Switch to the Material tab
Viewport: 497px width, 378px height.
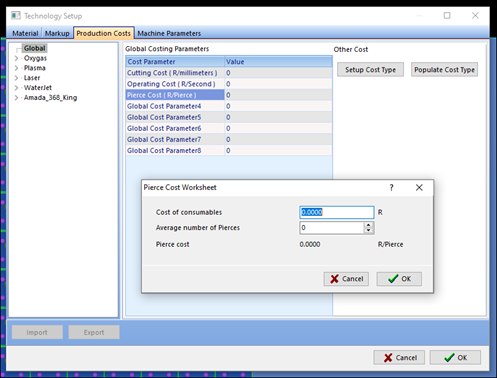(25, 33)
